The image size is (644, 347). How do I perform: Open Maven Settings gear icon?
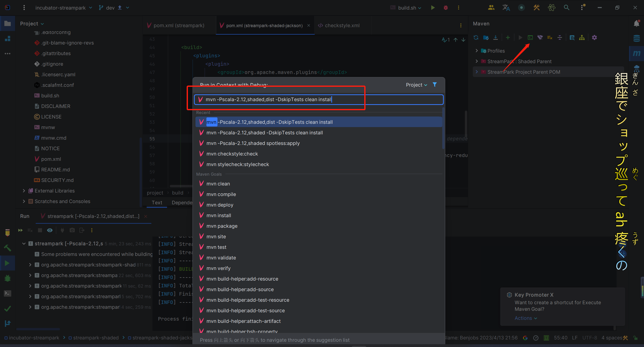[594, 37]
